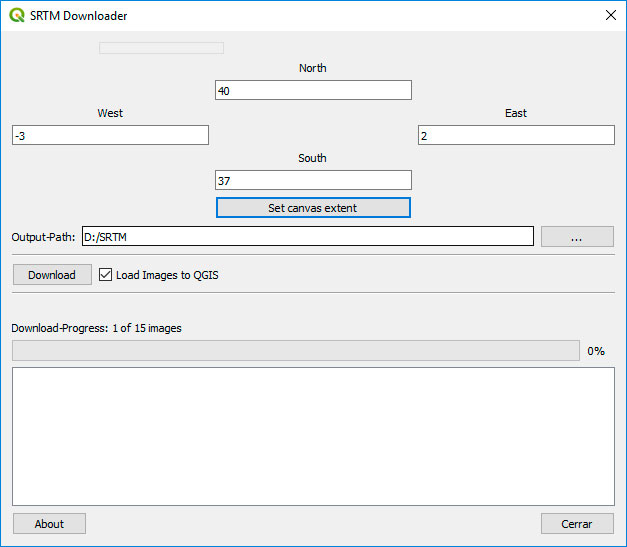The width and height of the screenshot is (627, 547).
Task: Click the QGIS logo in title bar
Action: pos(17,16)
